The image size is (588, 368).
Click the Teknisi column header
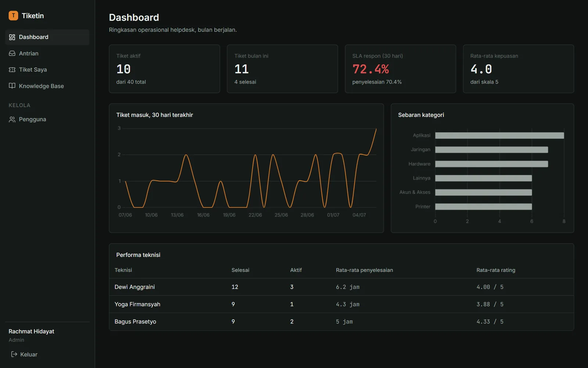[123, 270]
